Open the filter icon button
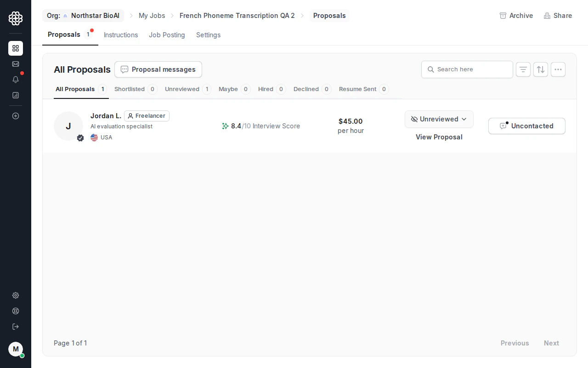 523,69
